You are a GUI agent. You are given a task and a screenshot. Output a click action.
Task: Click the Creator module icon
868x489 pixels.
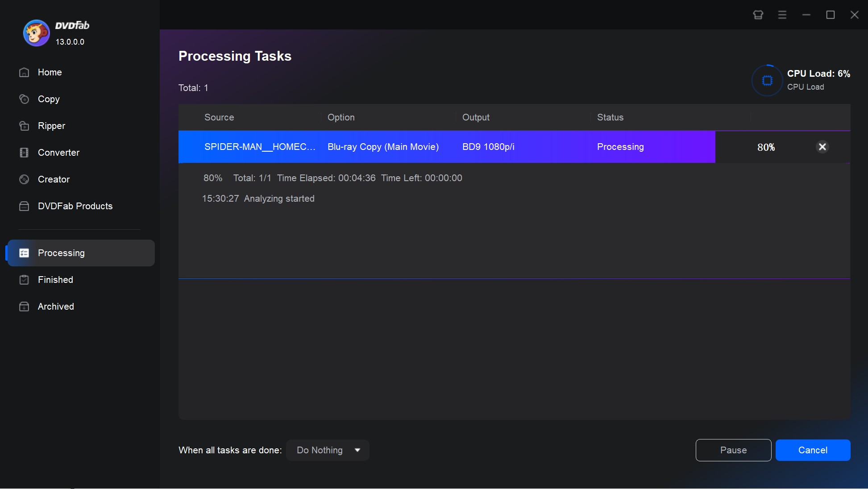coord(24,179)
